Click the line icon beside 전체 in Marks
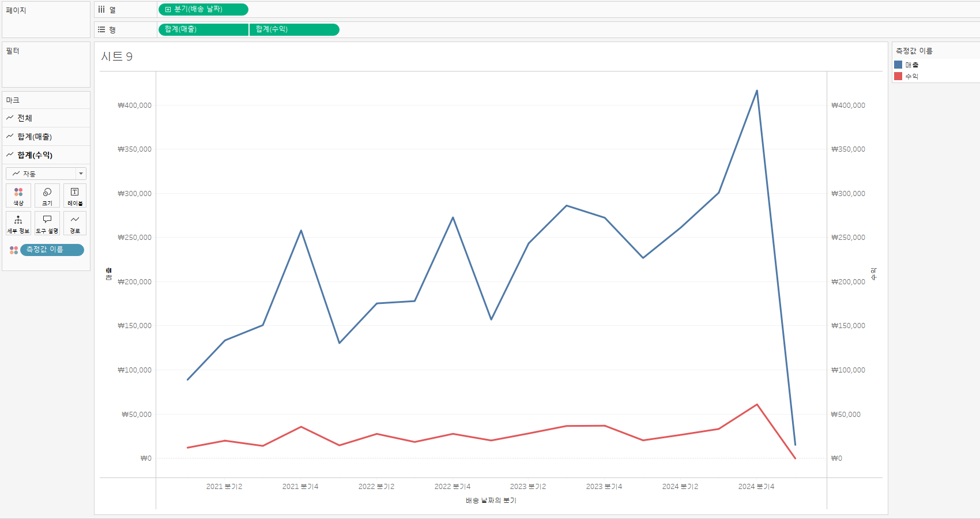This screenshot has width=980, height=519. (x=10, y=118)
